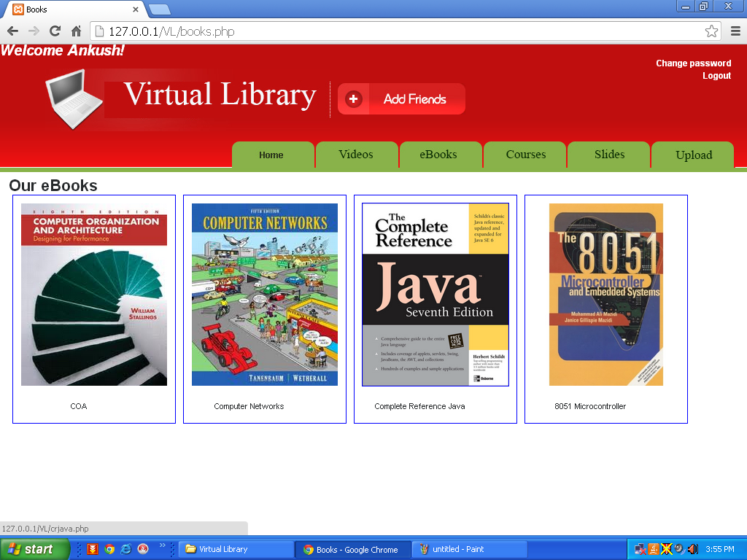Click the laptop logo in the header

coord(74,99)
